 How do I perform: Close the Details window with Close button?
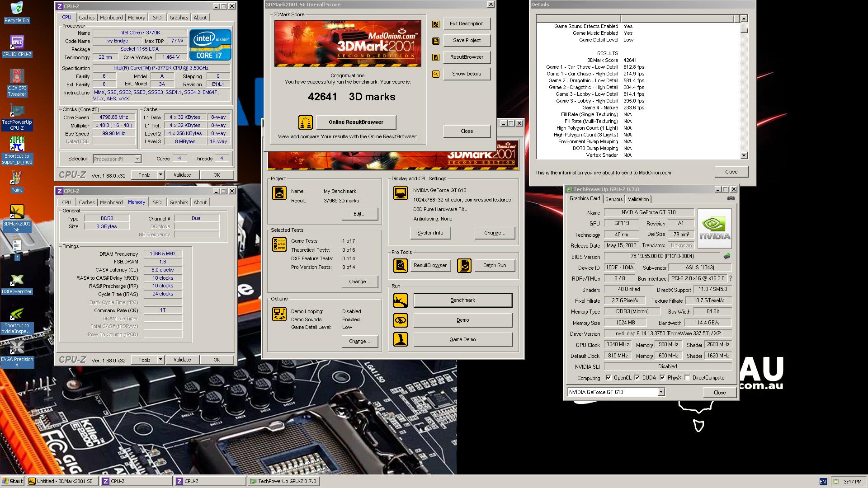[x=731, y=172]
